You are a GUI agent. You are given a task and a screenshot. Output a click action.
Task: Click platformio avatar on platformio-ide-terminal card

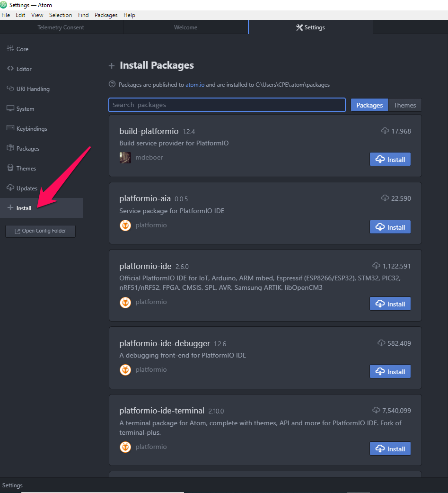pos(125,447)
